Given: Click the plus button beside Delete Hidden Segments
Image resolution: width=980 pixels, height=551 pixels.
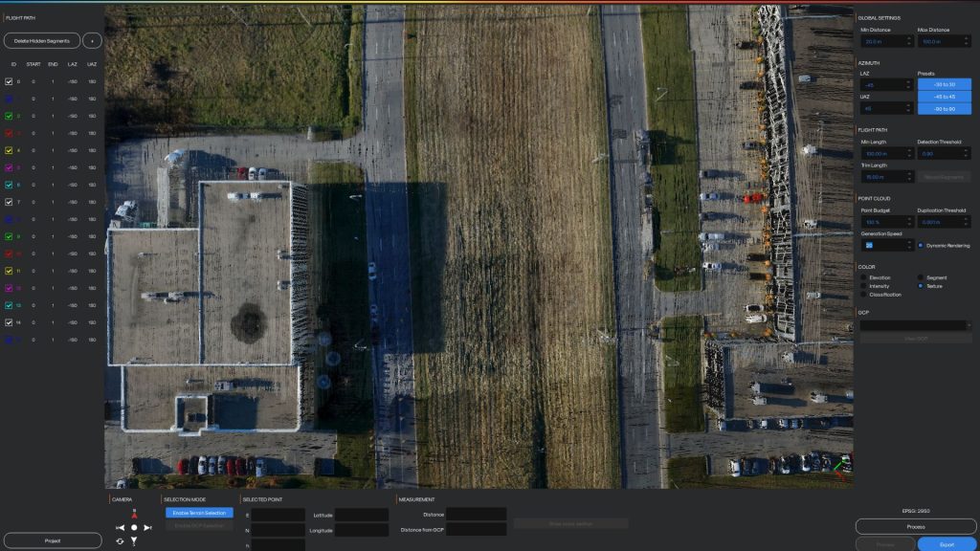Looking at the screenshot, I should [92, 41].
